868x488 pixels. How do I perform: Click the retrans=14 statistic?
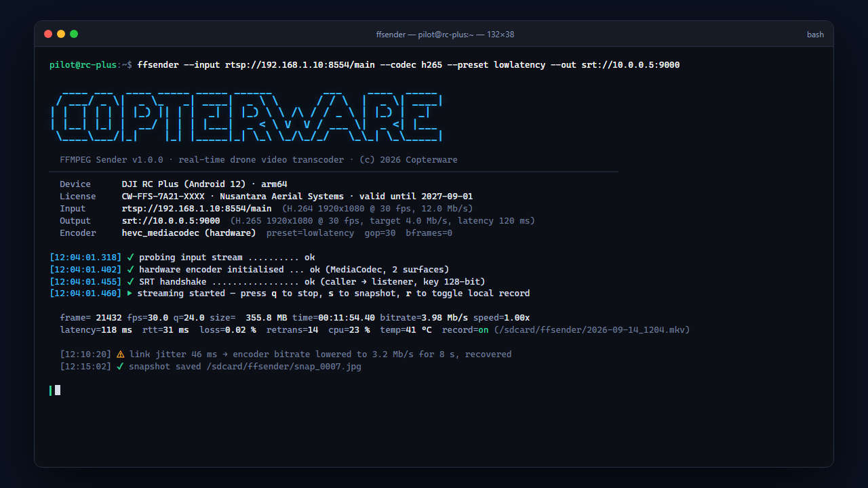pos(292,330)
